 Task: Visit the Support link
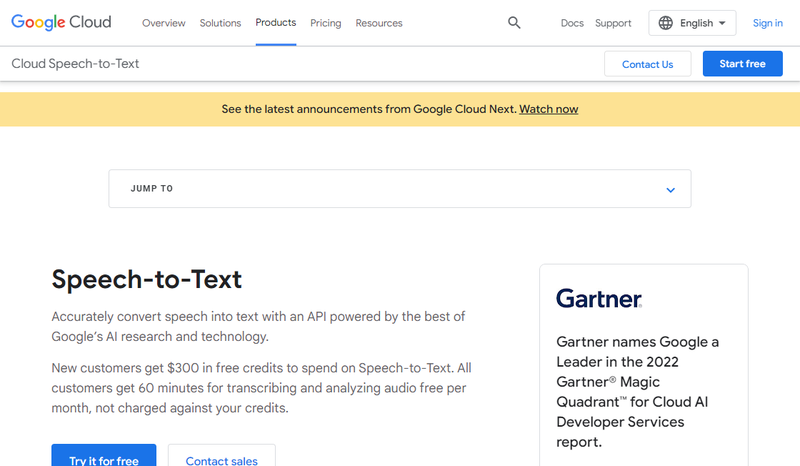click(613, 23)
